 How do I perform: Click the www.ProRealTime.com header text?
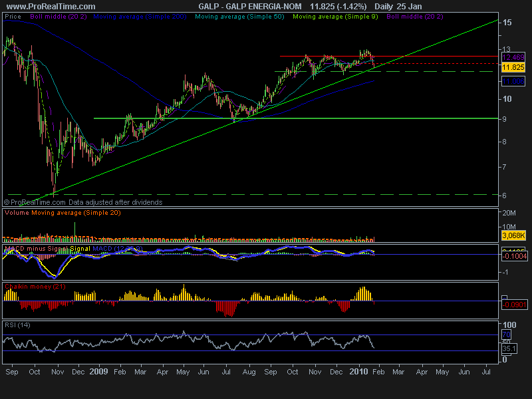[51, 7]
